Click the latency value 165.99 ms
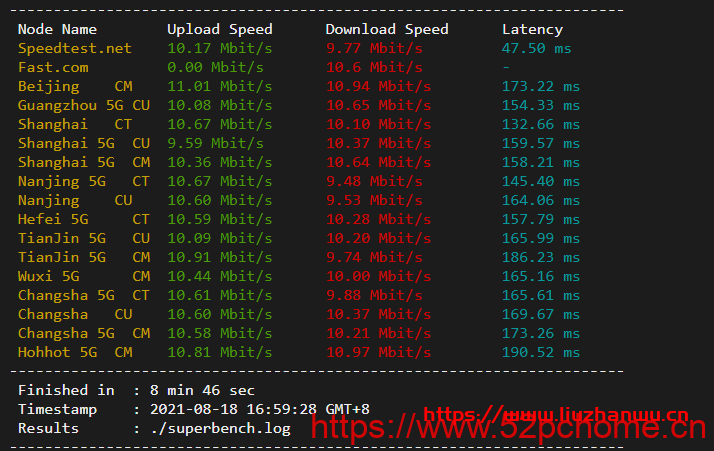714x451 pixels. [x=541, y=239]
